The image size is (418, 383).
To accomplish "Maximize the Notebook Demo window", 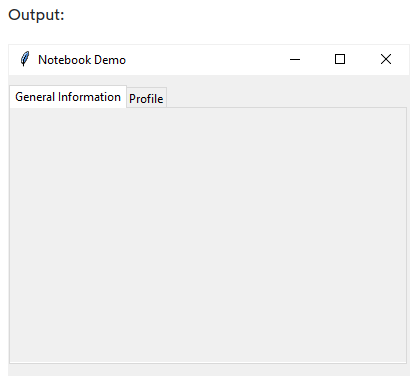I will (x=340, y=59).
